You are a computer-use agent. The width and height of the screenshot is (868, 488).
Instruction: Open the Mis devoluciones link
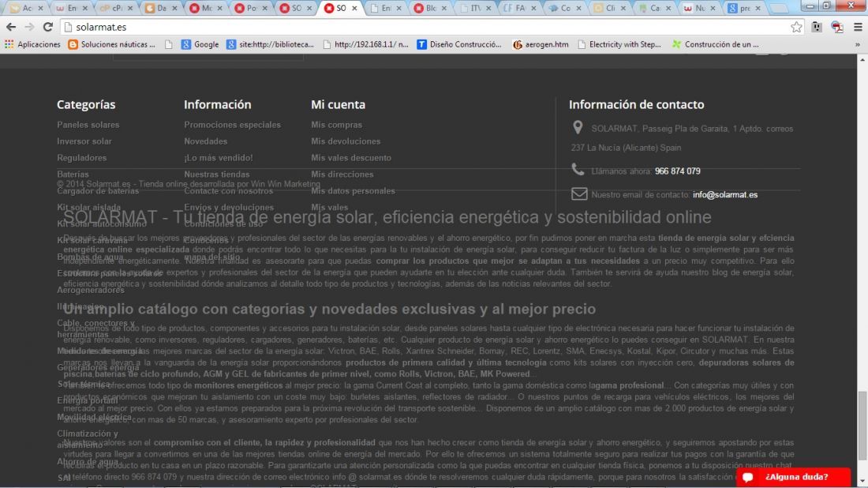346,142
